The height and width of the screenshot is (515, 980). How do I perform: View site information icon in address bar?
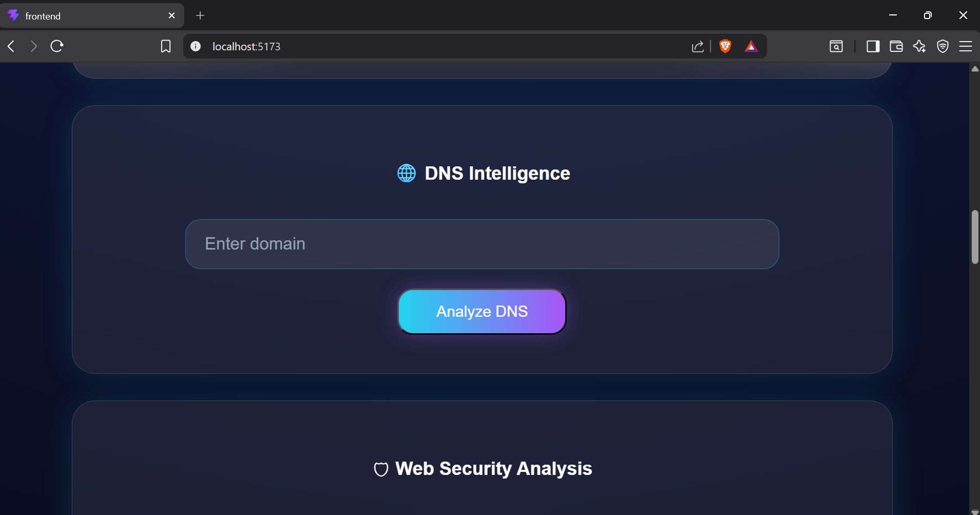point(196,46)
